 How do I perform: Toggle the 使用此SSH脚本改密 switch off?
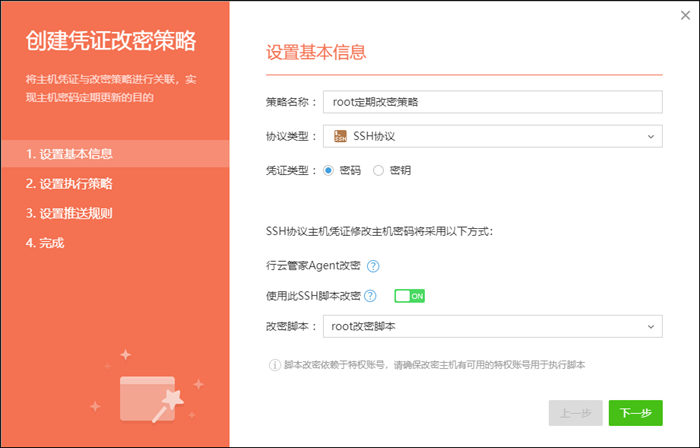point(410,296)
